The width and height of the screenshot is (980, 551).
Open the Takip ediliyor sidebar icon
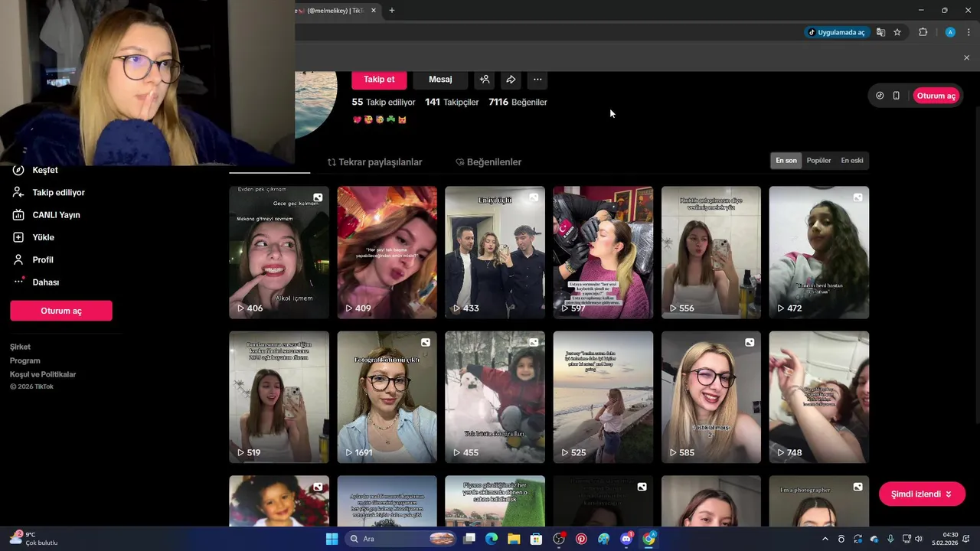[x=18, y=192]
